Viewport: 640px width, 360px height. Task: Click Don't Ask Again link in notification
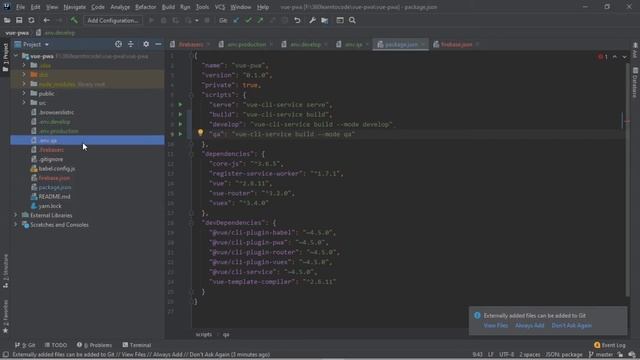point(571,326)
